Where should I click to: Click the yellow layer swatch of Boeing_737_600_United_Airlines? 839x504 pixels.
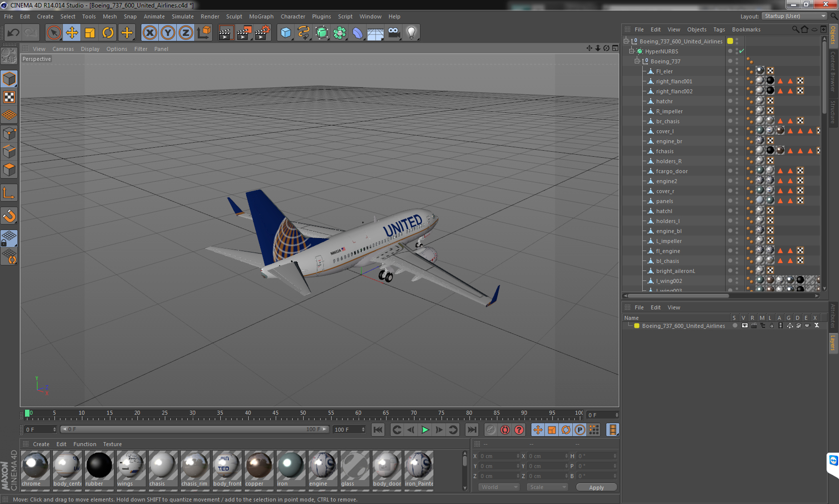coord(730,41)
